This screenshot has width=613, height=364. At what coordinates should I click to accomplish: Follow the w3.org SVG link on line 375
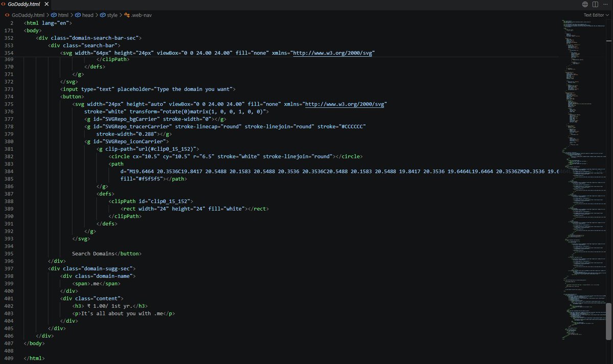[345, 104]
